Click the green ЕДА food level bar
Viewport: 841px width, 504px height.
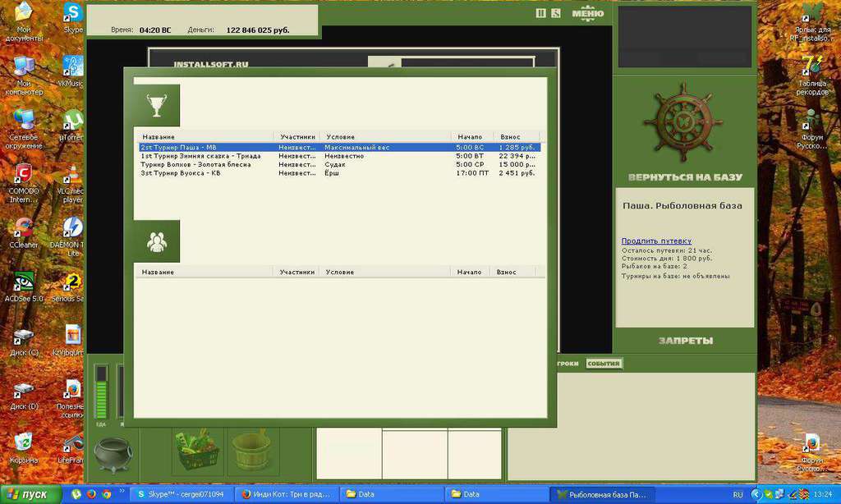pos(101,392)
